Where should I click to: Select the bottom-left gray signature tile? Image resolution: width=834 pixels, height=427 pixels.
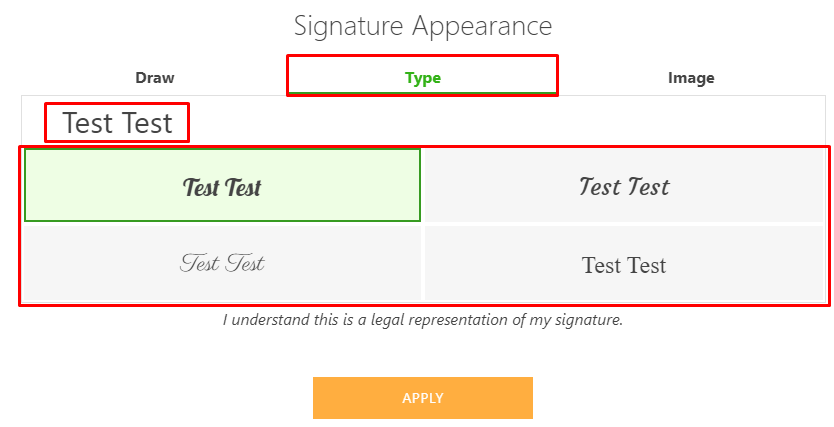pos(222,263)
